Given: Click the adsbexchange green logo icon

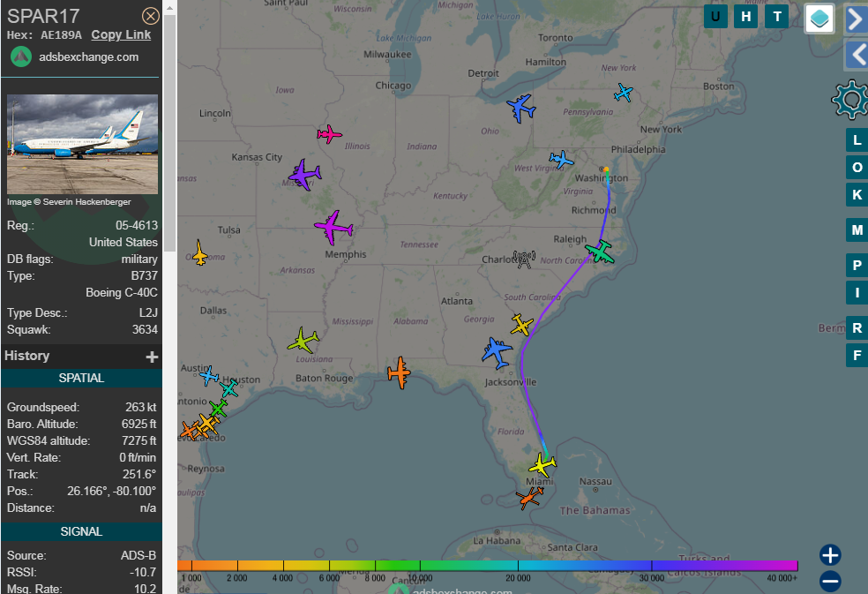Looking at the screenshot, I should [21, 56].
